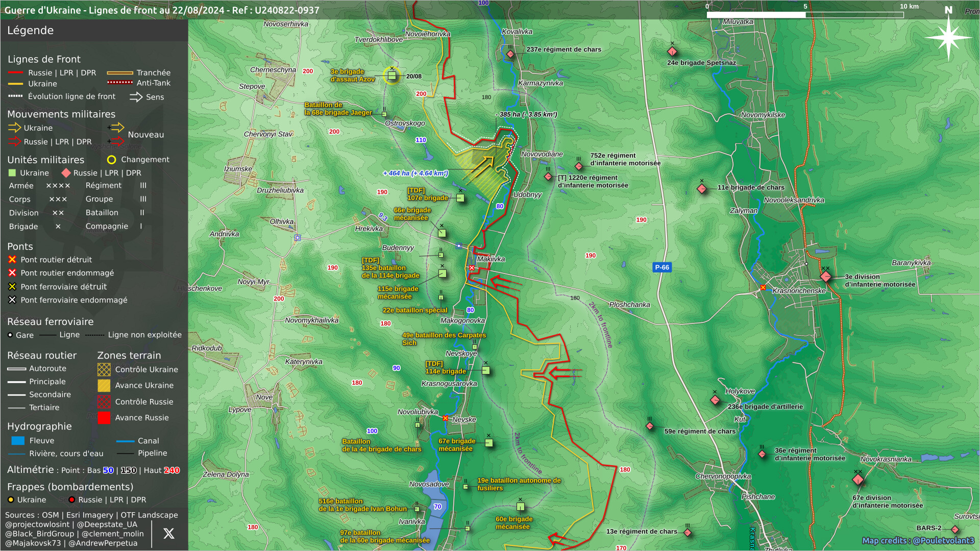
Task: Click the Contrôle Ukraine hatched legend swatch
Action: pos(104,369)
